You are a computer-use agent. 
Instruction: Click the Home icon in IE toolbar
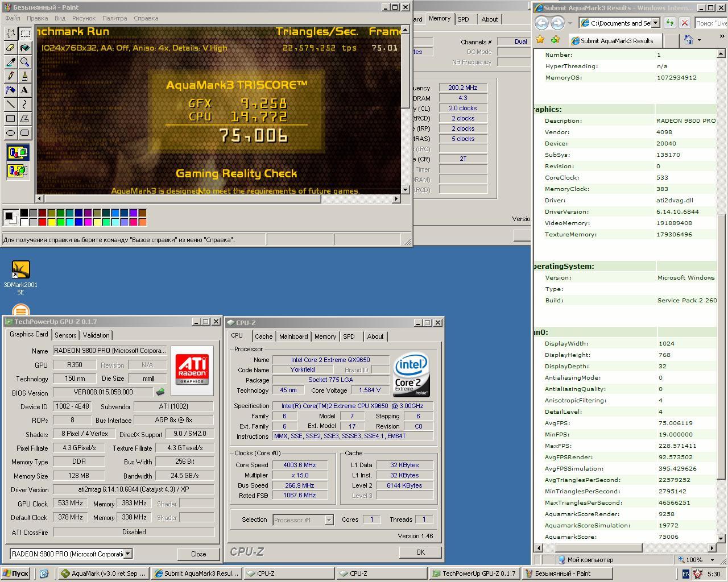point(689,40)
